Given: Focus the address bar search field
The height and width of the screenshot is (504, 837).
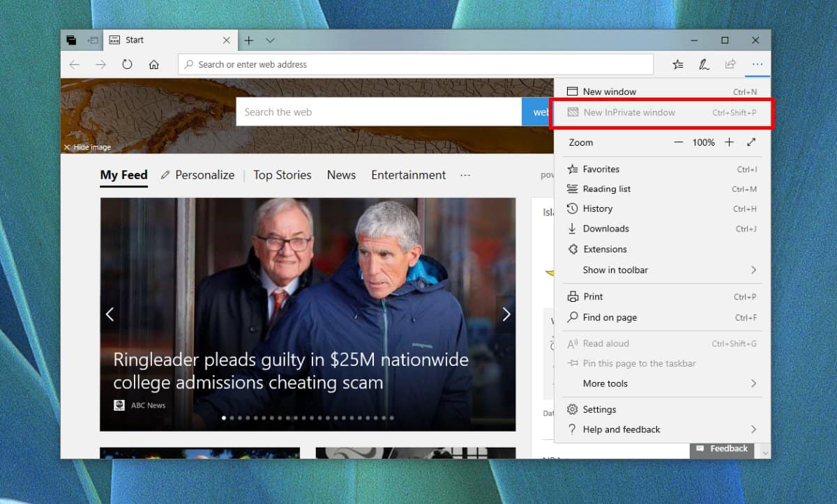Looking at the screenshot, I should (x=416, y=64).
